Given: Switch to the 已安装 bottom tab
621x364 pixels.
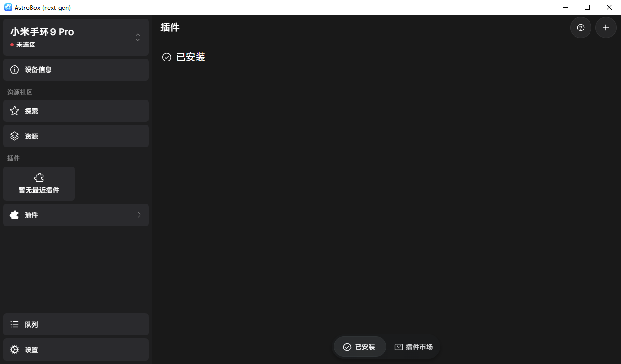Looking at the screenshot, I should click(359, 347).
